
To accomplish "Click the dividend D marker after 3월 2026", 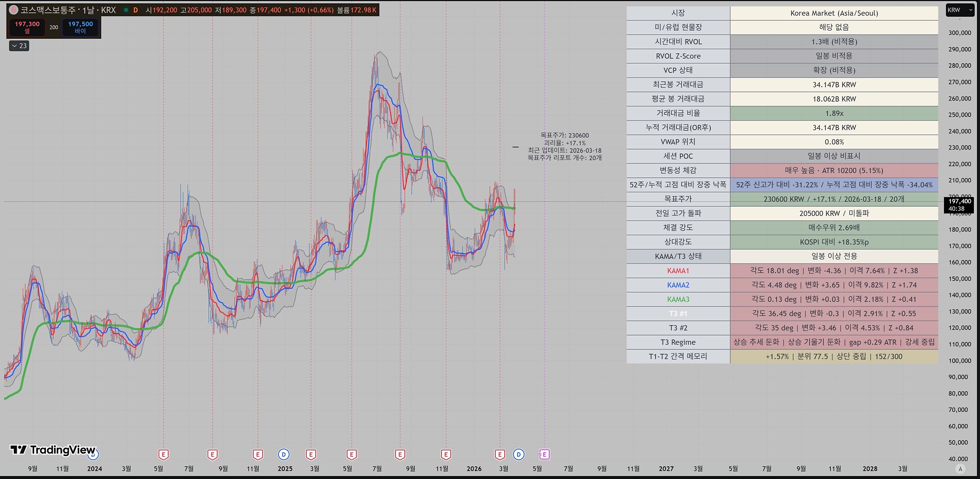I will coord(519,454).
